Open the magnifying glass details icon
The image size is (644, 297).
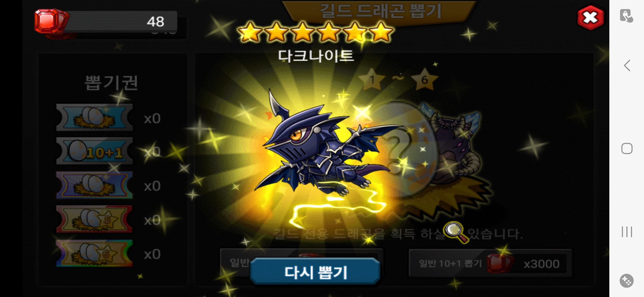click(x=456, y=232)
